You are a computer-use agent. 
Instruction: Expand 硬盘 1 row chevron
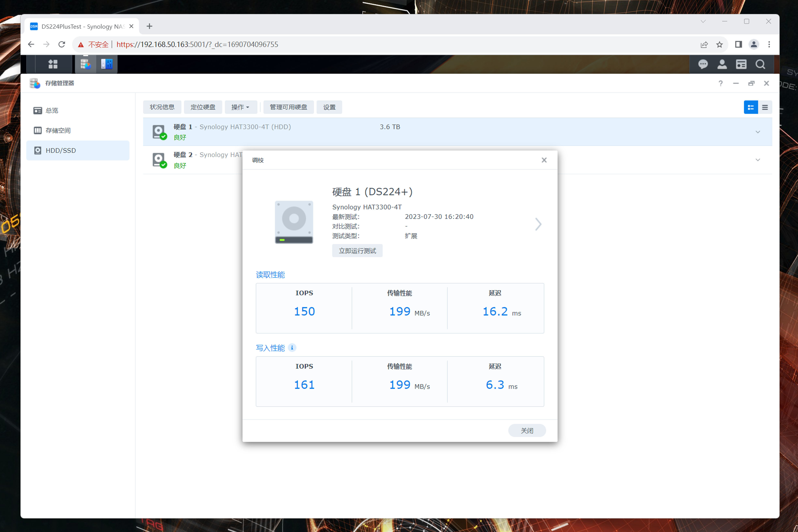click(758, 132)
